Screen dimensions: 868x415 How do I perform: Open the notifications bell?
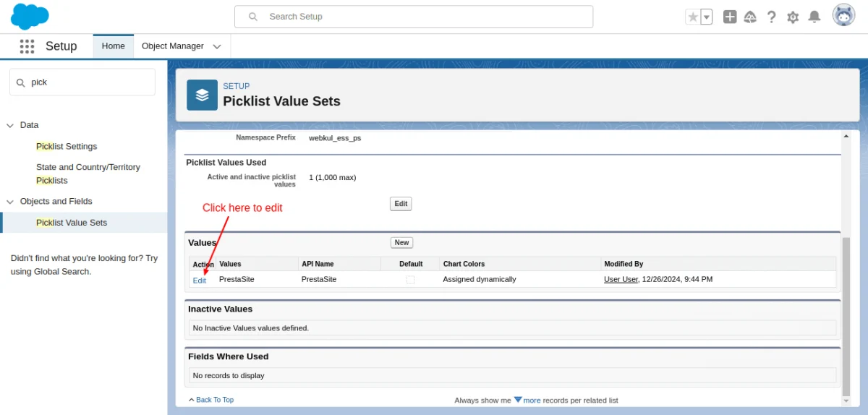pos(814,17)
